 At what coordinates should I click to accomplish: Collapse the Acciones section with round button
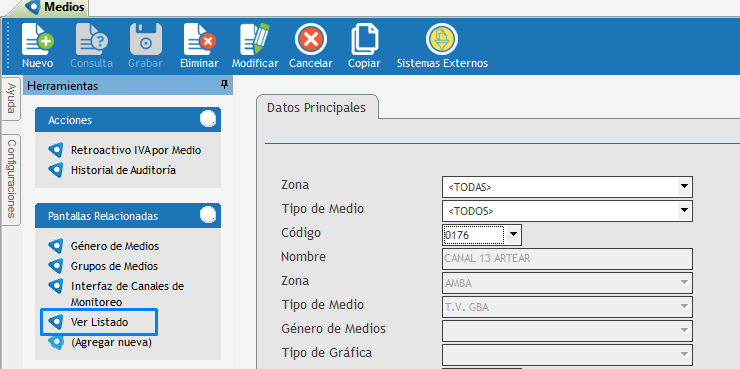pos(208,119)
